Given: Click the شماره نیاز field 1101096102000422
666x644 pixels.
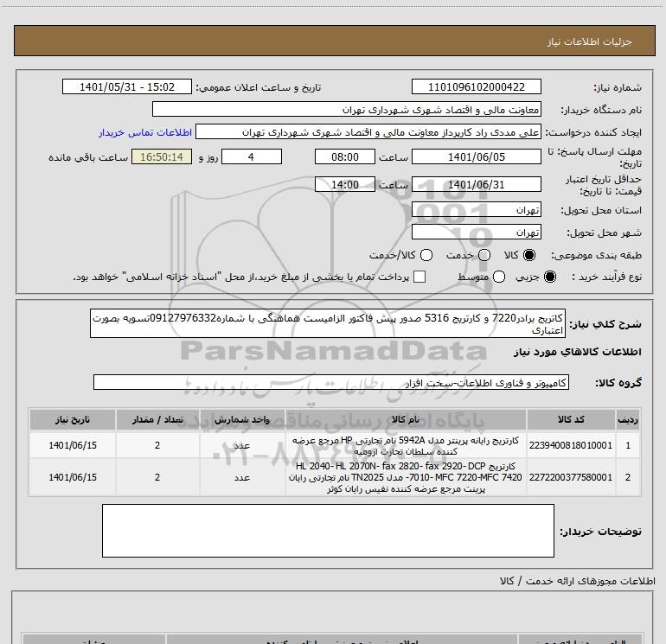Looking at the screenshot, I should tap(476, 87).
